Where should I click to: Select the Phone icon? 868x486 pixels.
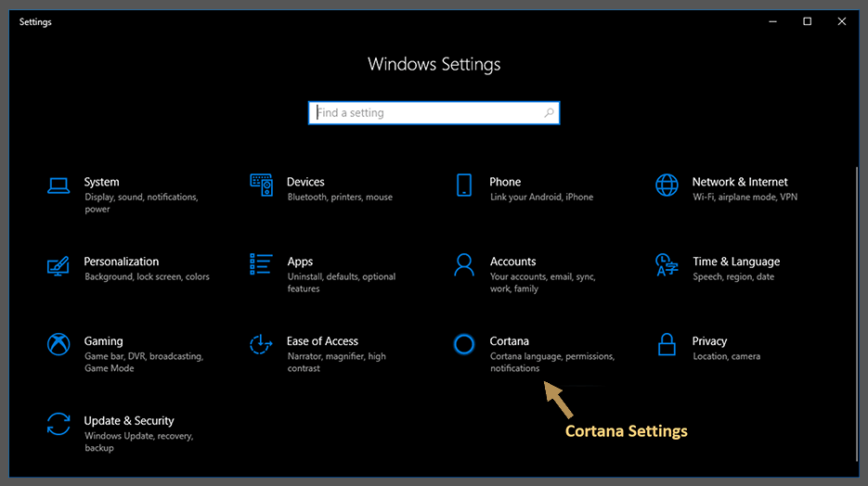464,185
